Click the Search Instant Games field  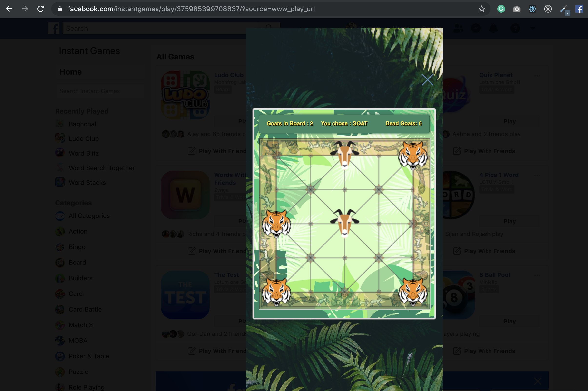pyautogui.click(x=100, y=91)
